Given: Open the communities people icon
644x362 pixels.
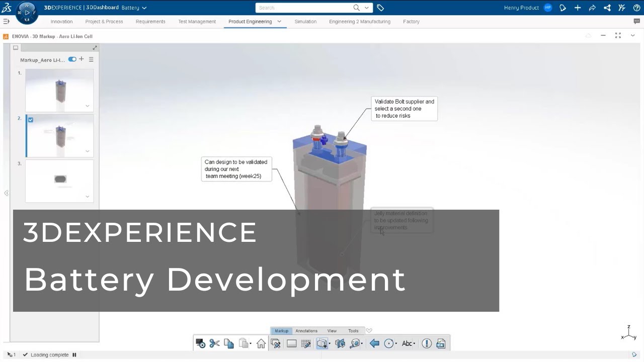Looking at the screenshot, I should (622, 8).
